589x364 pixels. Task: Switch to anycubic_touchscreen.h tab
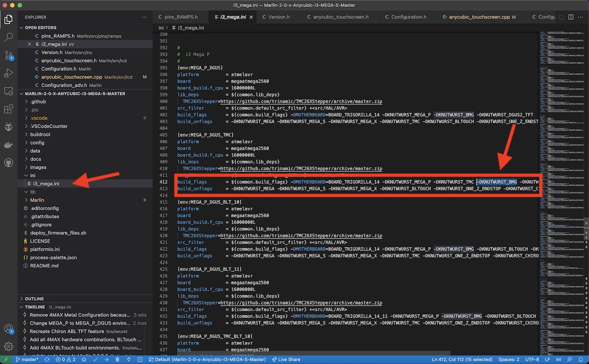tap(341, 17)
